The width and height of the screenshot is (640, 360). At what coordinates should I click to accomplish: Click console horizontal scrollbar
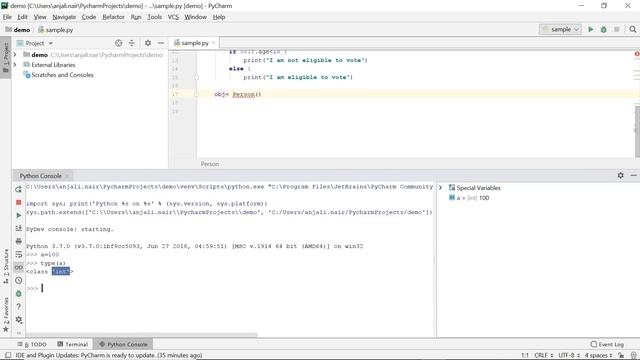(141, 335)
